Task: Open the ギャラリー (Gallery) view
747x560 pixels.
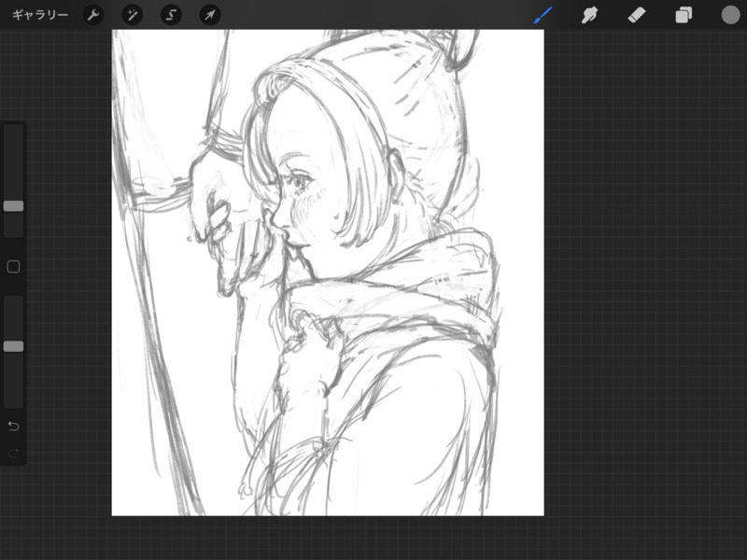Action: 40,15
